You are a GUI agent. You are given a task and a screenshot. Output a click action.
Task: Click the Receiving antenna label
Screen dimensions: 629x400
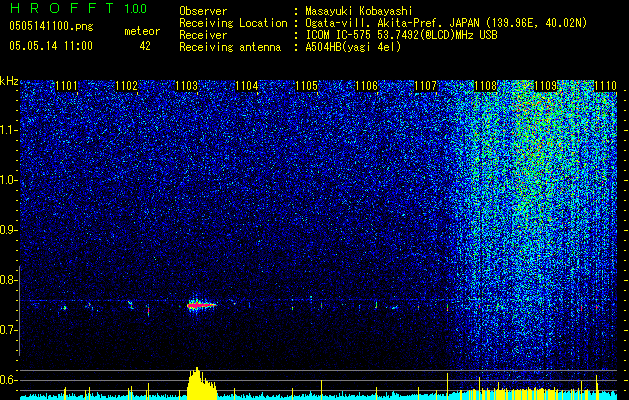click(230, 47)
